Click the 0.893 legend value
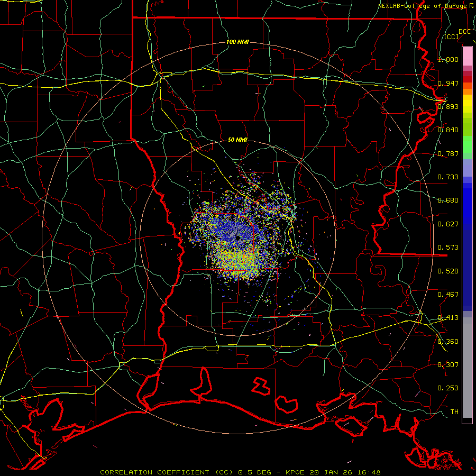Viewport: 476px width, 476px height. tap(448, 106)
